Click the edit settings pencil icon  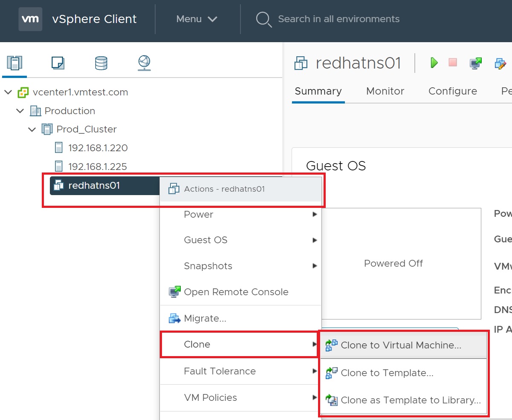coord(500,63)
